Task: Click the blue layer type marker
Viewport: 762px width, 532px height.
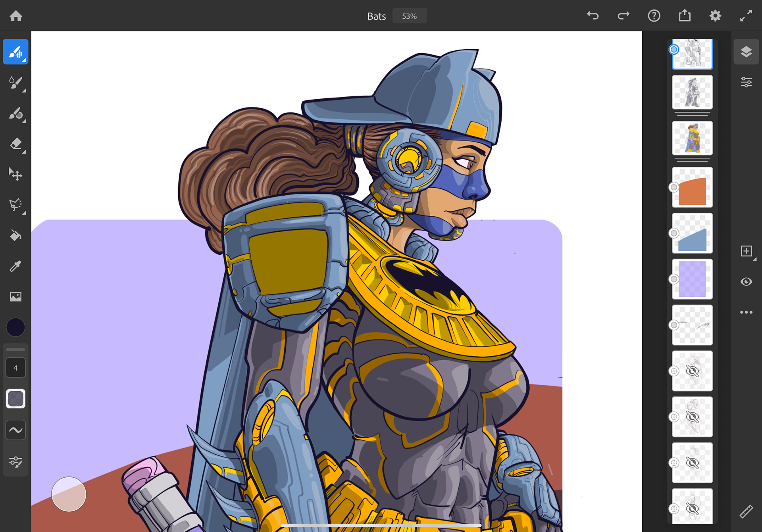Action: pos(673,233)
